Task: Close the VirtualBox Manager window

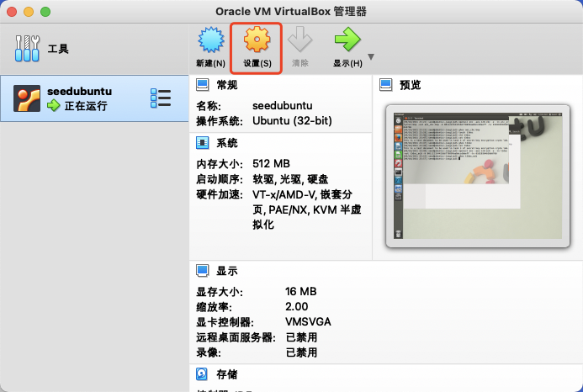Action: 12,12
